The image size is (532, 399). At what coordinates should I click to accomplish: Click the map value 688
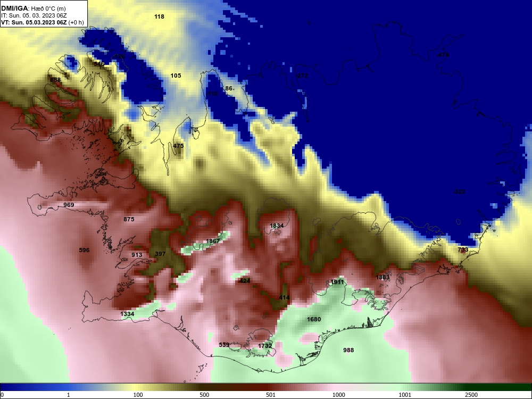coord(55,80)
